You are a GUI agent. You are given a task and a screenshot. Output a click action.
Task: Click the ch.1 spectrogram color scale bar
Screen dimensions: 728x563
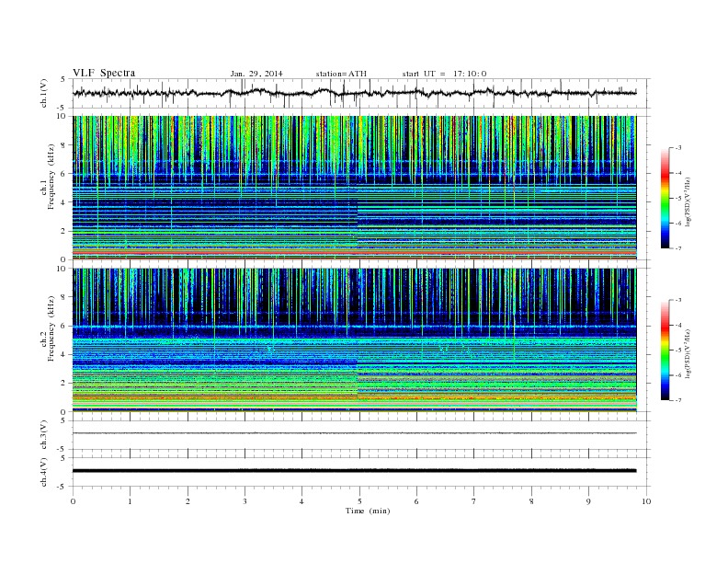665,199
